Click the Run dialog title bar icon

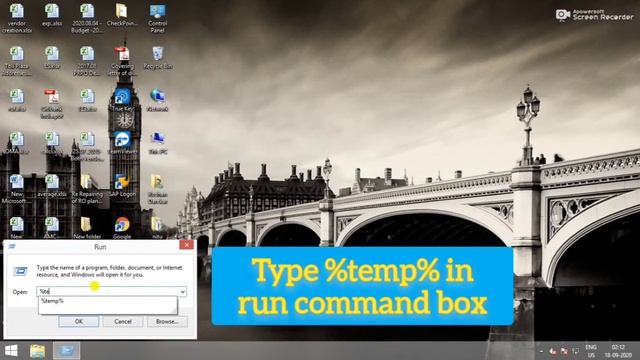pos(12,246)
